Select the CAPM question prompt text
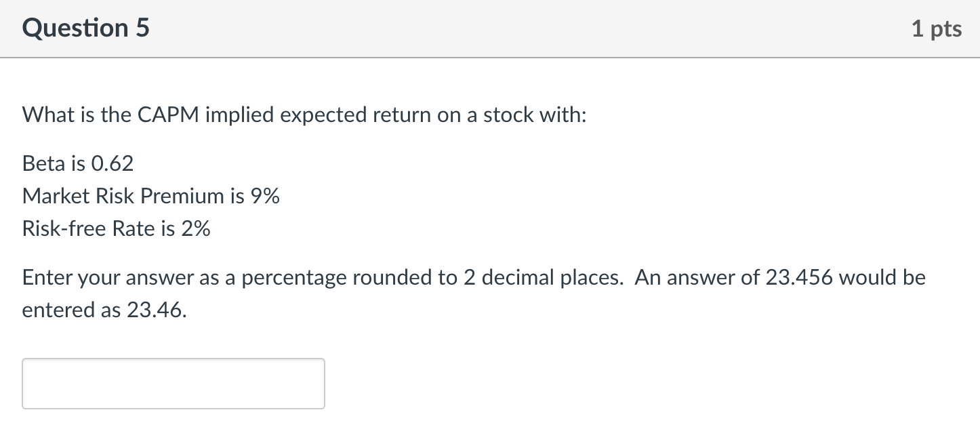 pos(303,115)
